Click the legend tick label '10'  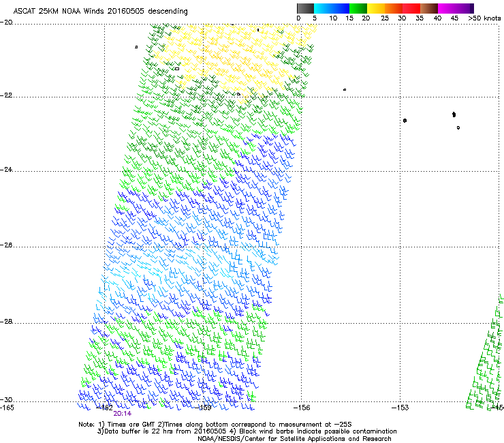pos(333,18)
